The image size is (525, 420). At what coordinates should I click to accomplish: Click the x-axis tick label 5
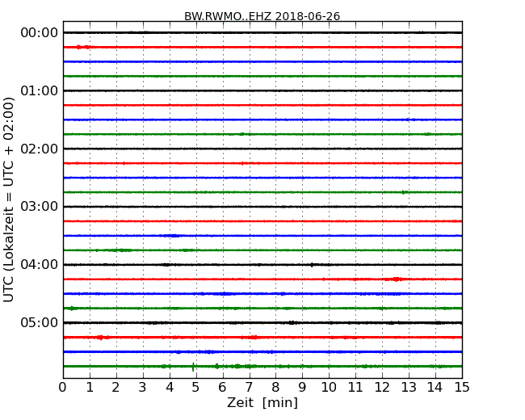[196, 388]
